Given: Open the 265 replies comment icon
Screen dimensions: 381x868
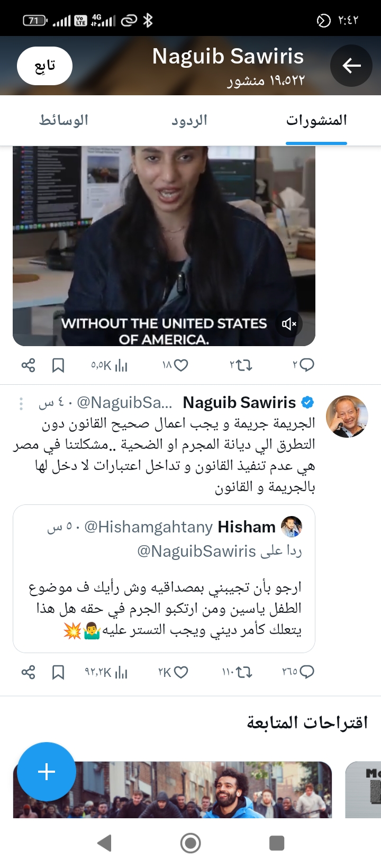Looking at the screenshot, I should 306,672.
